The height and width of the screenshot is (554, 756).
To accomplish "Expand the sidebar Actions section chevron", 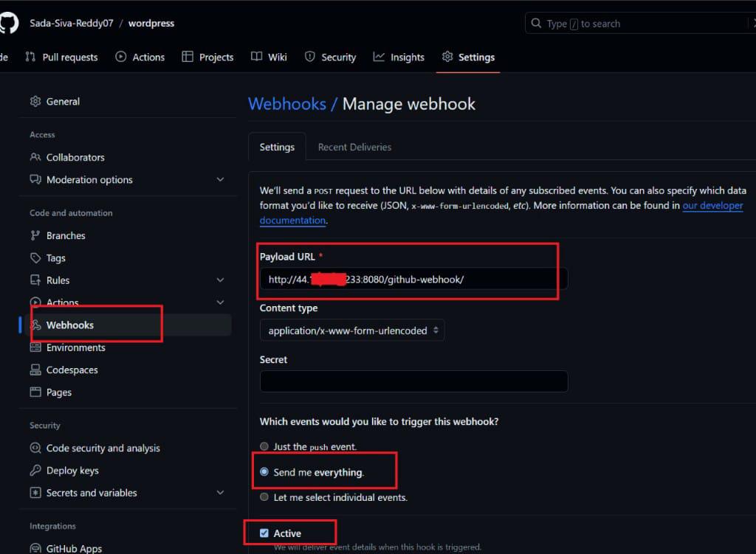I will tap(220, 302).
